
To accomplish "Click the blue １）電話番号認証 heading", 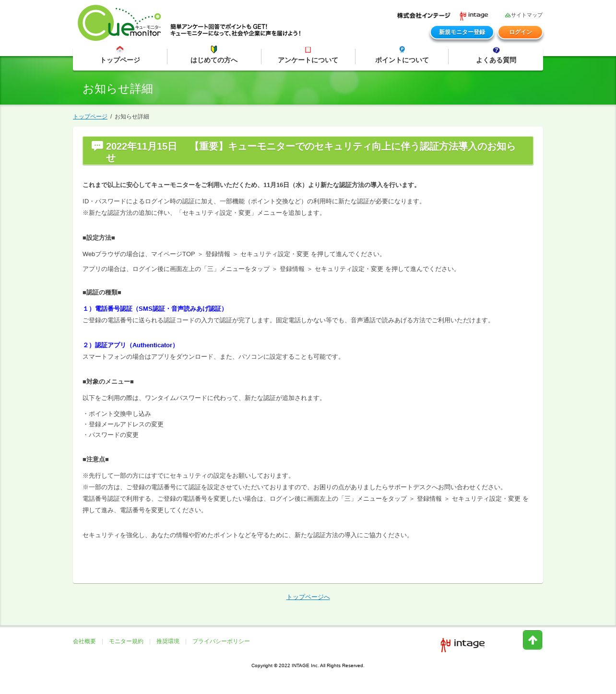I will tap(154, 309).
